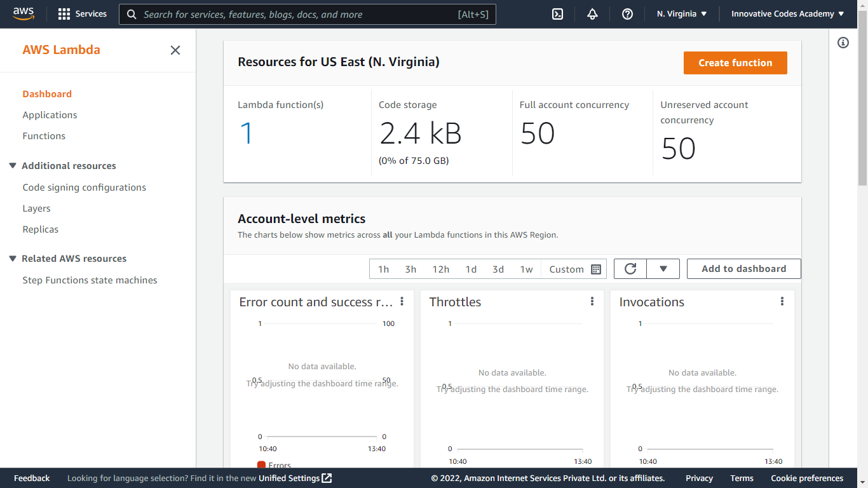This screenshot has height=488, width=868.
Task: Open the notifications bell icon
Action: [592, 14]
